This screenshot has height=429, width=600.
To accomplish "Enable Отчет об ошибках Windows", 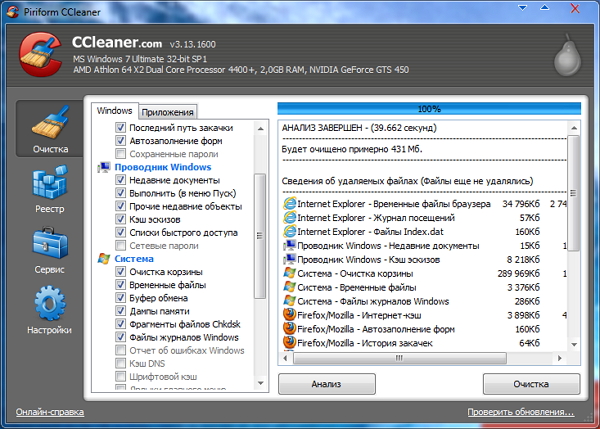I will click(121, 350).
